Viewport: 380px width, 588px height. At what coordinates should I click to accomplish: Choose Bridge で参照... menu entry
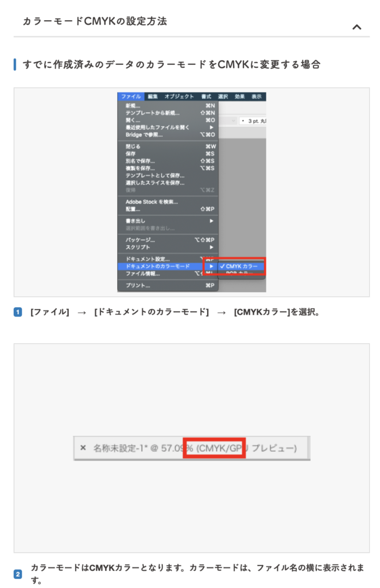click(x=144, y=135)
